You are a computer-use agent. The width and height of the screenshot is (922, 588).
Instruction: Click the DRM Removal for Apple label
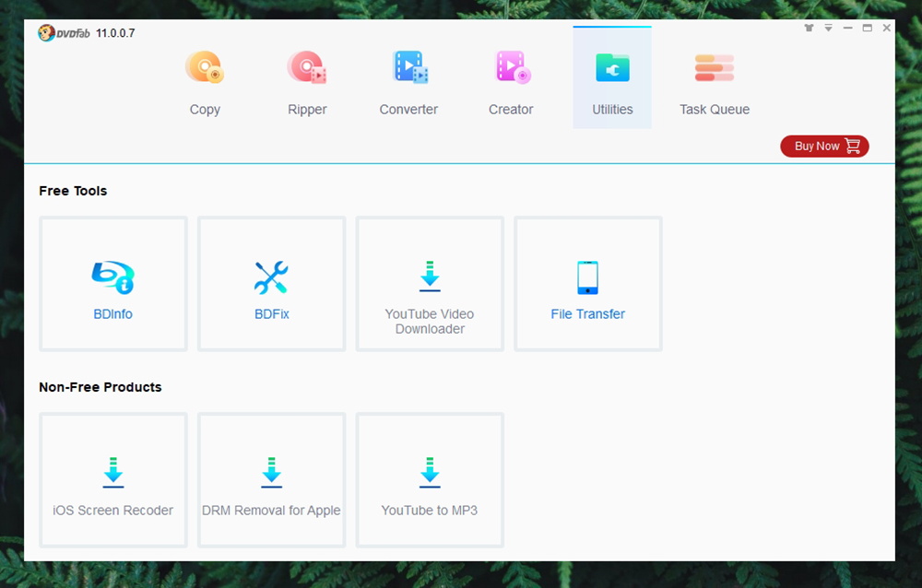271,511
